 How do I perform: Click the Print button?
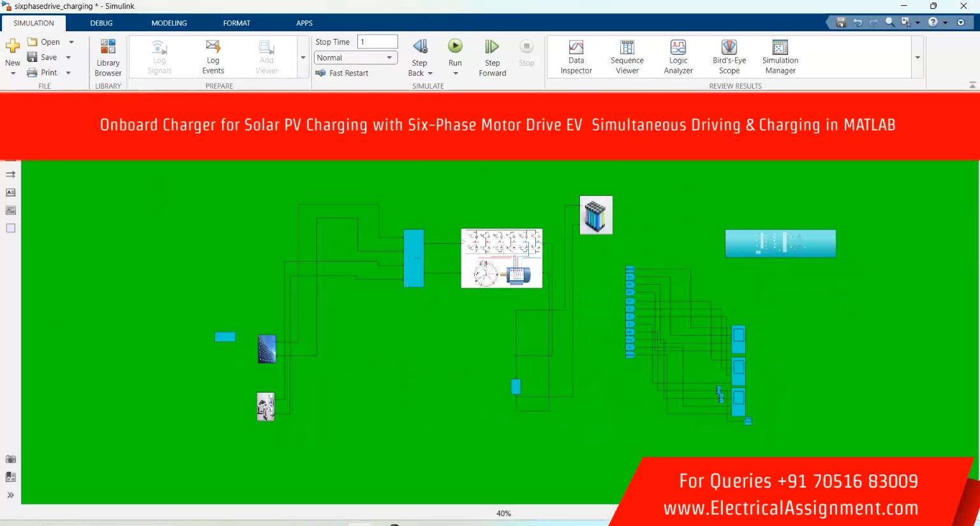(43, 73)
